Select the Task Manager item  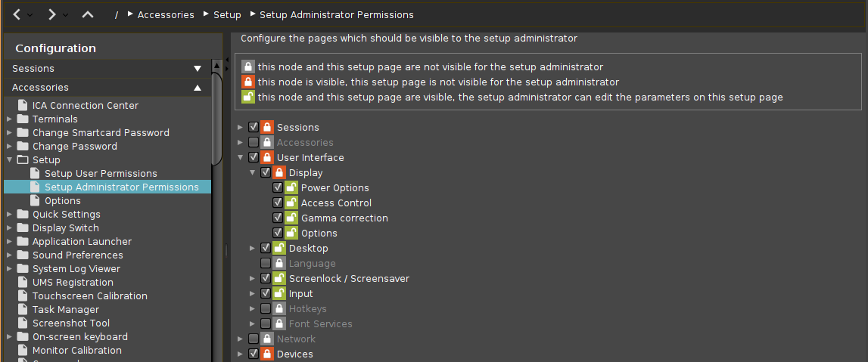pyautogui.click(x=66, y=310)
